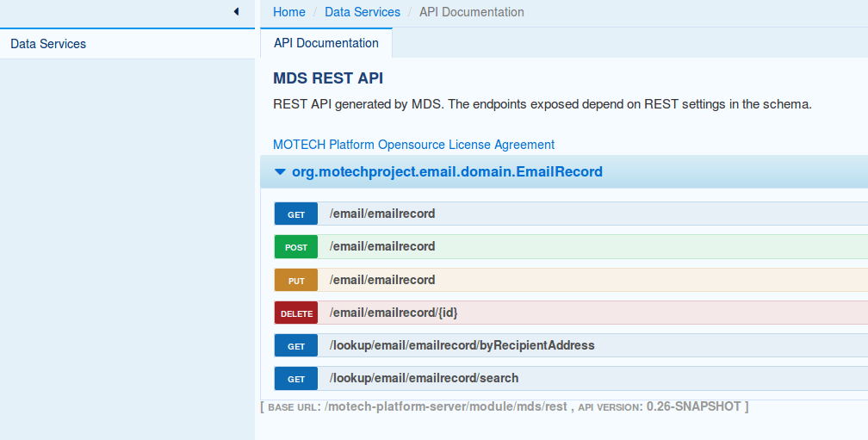This screenshot has width=868, height=440.
Task: Click GET badge for emailrecord search
Action: click(296, 379)
